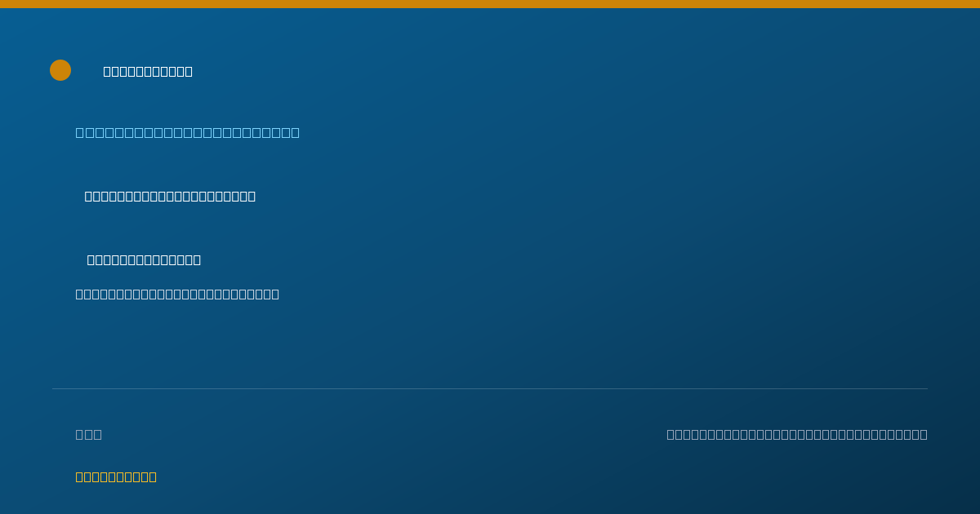Click the longer white line under the bold line
Image resolution: width=980 pixels, height=514 pixels.
pyautogui.click(x=177, y=294)
